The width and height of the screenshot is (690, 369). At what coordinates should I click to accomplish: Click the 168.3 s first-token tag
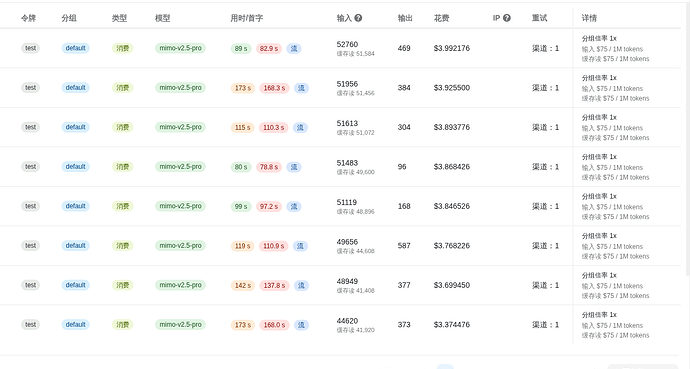274,88
